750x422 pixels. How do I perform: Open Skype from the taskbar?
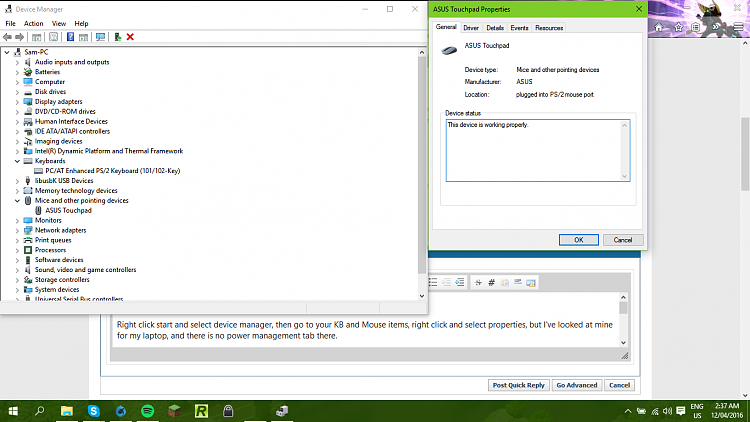coord(94,411)
